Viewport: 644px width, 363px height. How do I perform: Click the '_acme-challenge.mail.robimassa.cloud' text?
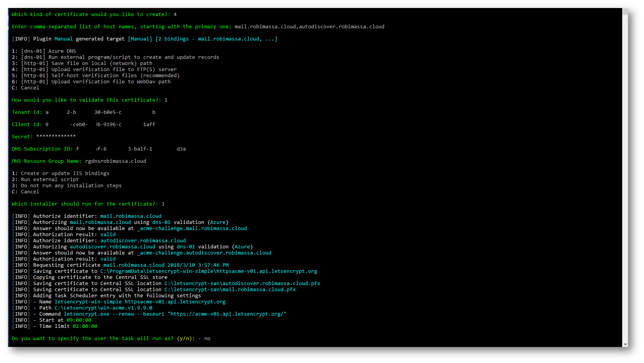pos(192,228)
